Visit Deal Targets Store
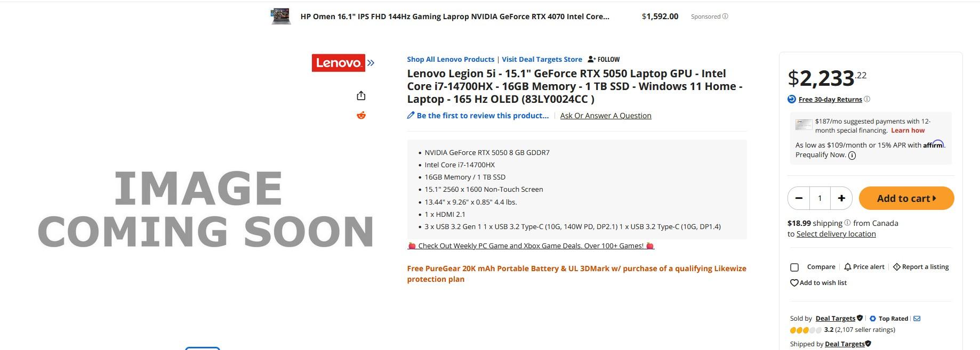 [541, 59]
